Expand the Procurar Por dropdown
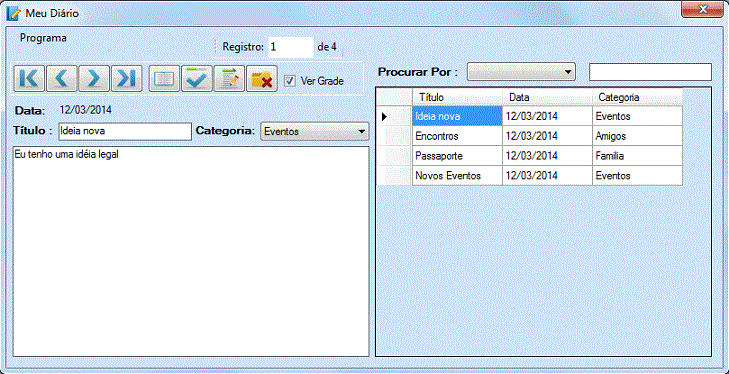The image size is (729, 374). point(521,72)
